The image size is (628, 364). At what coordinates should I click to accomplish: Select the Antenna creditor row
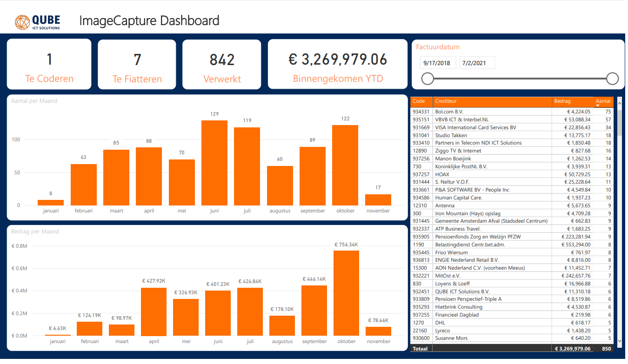[x=512, y=205]
